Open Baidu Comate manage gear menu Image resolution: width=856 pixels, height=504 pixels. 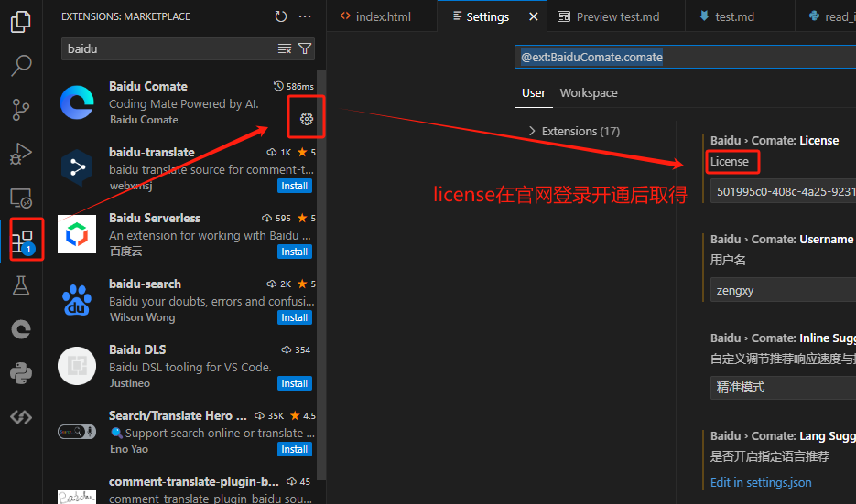307,118
